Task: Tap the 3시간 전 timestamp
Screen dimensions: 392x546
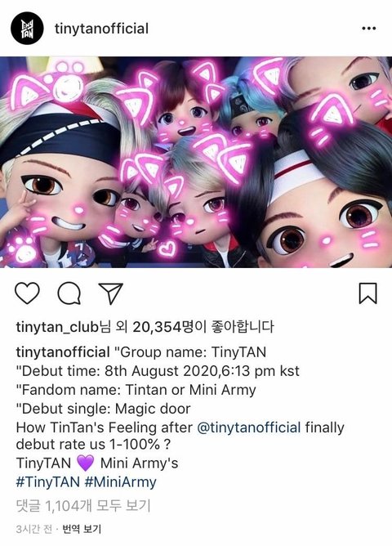Action: click(33, 530)
